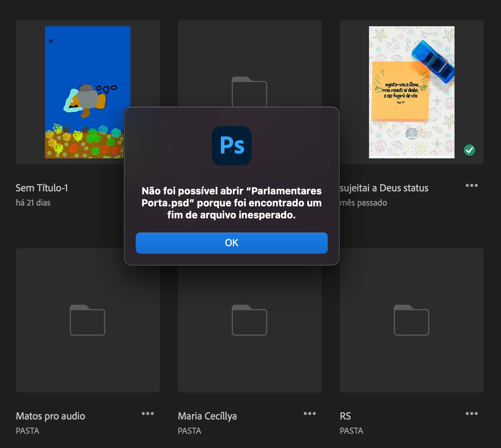
Task: Click PASTA label under RS
Action: [351, 431]
